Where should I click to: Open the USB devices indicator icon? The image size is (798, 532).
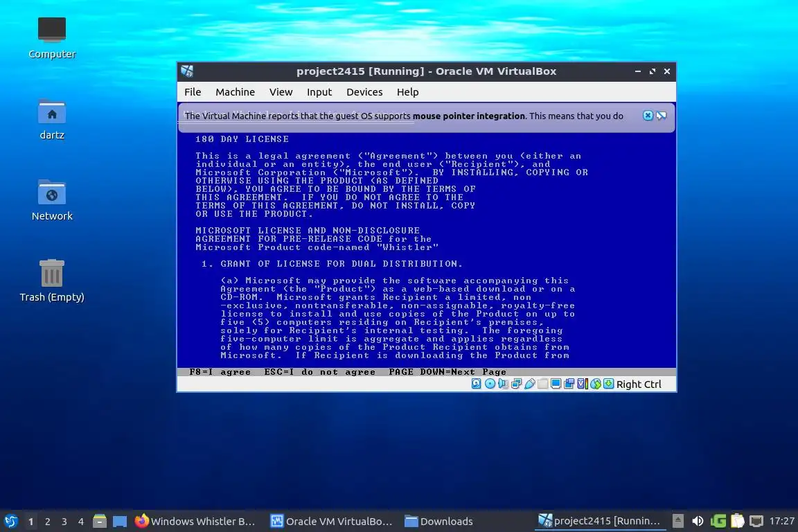(530, 384)
